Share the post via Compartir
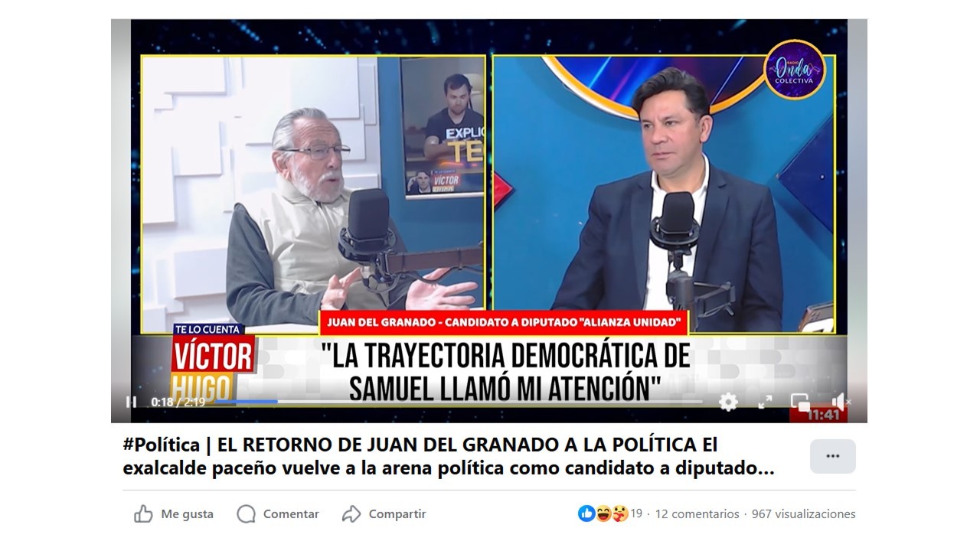The height and width of the screenshot is (551, 980). coord(384,514)
